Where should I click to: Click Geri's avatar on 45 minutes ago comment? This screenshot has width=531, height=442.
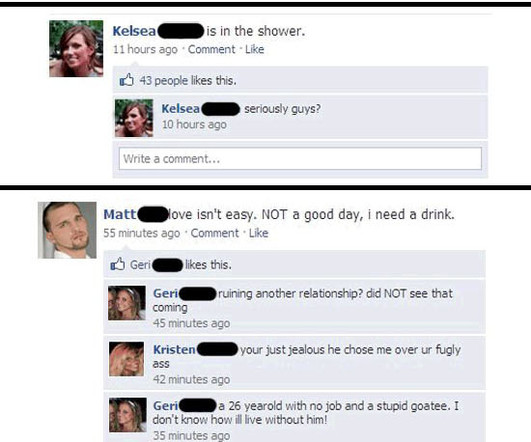127,303
